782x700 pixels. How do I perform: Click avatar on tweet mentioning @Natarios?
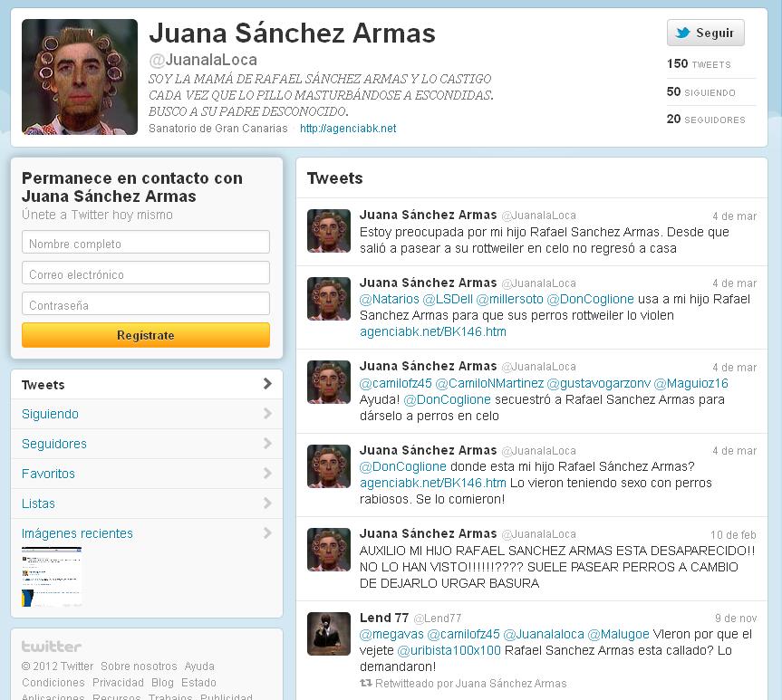[329, 299]
